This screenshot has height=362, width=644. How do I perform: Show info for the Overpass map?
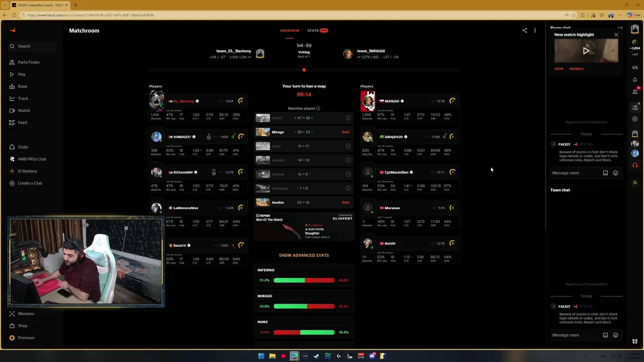coord(348,189)
